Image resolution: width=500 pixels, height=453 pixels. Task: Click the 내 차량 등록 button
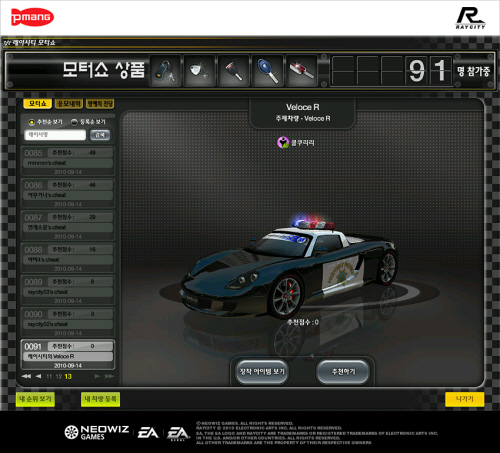click(x=100, y=399)
